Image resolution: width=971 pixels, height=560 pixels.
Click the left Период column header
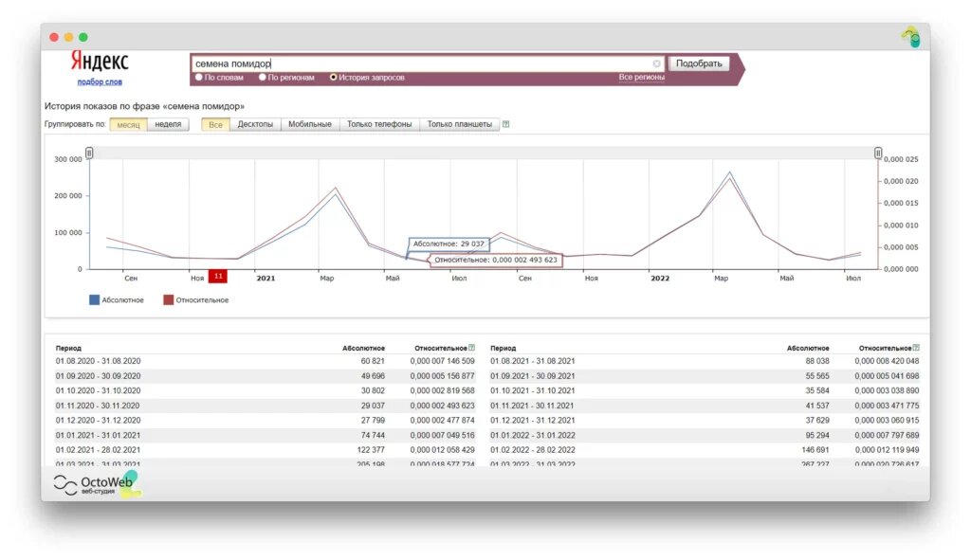click(68, 349)
